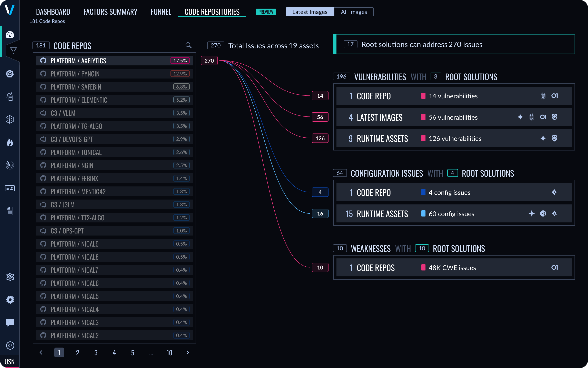588x368 pixels.
Task: Click the 14 vulnerabilities flow node
Action: pyautogui.click(x=320, y=96)
